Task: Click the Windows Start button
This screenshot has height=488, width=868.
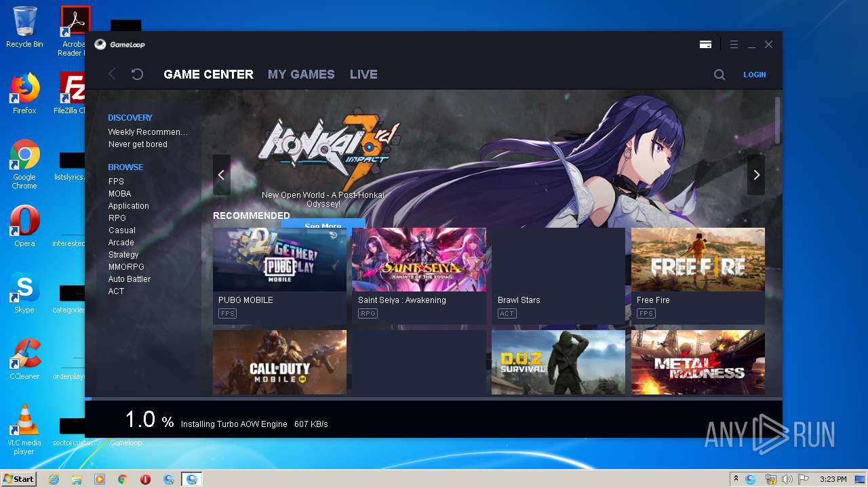Action: pyautogui.click(x=18, y=479)
